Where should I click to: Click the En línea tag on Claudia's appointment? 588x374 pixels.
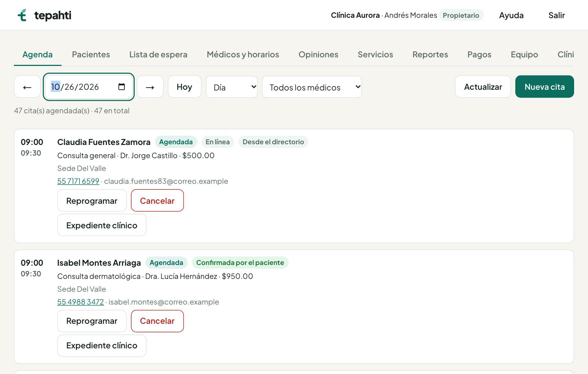(218, 142)
